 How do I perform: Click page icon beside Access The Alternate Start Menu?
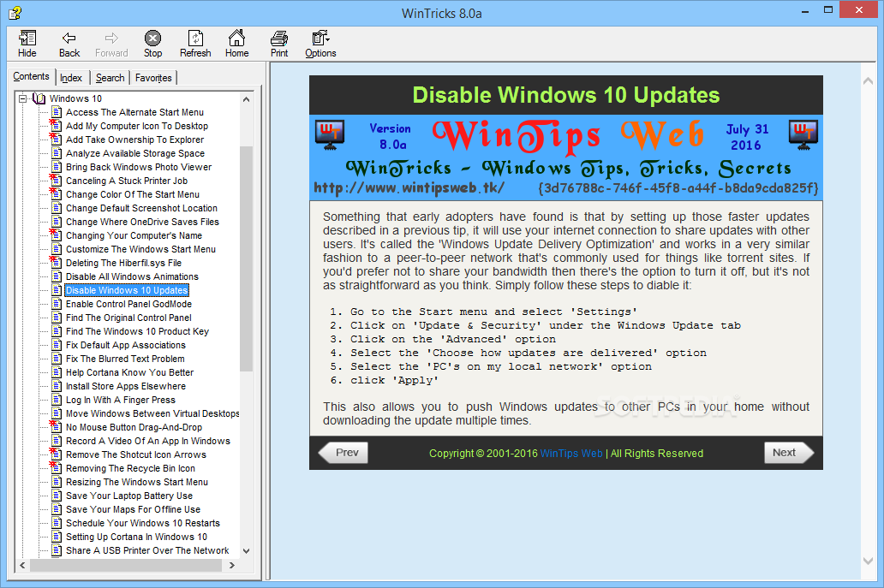coord(57,112)
